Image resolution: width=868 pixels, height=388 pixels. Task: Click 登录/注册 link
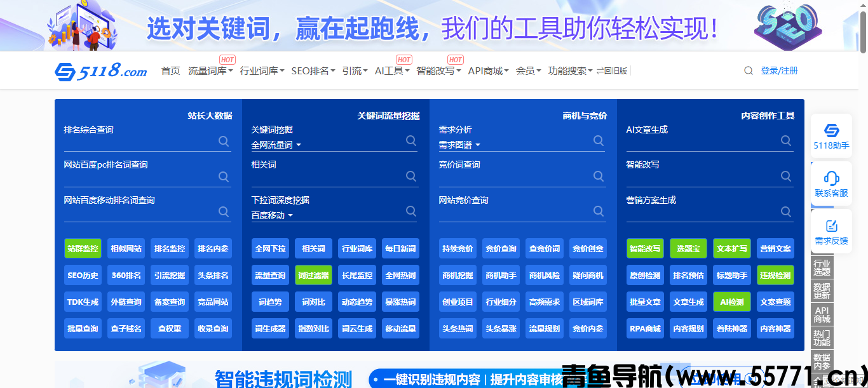780,70
